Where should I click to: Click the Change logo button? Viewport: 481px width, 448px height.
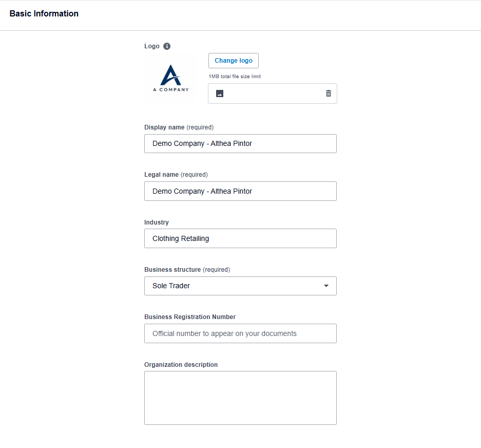pyautogui.click(x=234, y=61)
